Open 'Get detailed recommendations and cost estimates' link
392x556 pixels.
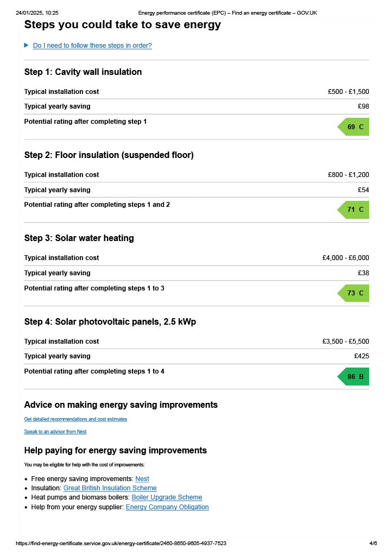point(75,419)
